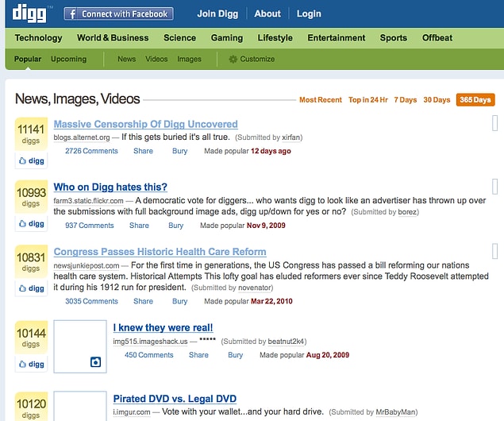The width and height of the screenshot is (504, 421).
Task: Show Top in 24 Hr stories
Action: tap(368, 100)
